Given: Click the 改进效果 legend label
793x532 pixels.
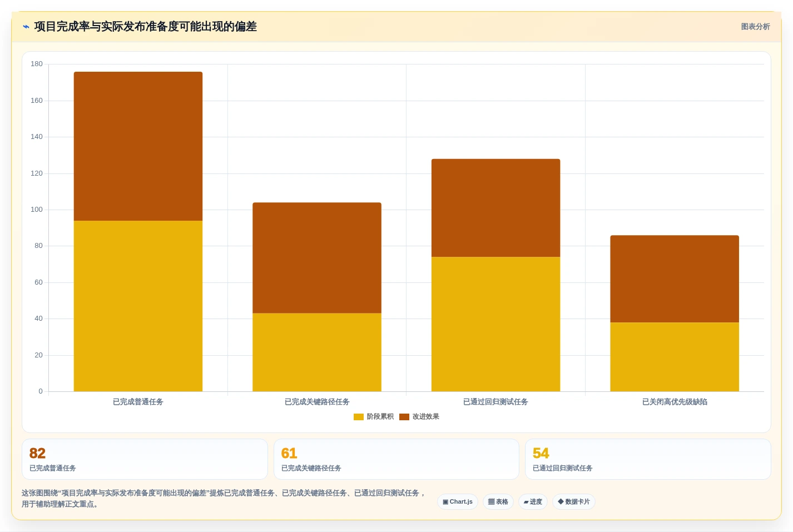Looking at the screenshot, I should coord(426,417).
